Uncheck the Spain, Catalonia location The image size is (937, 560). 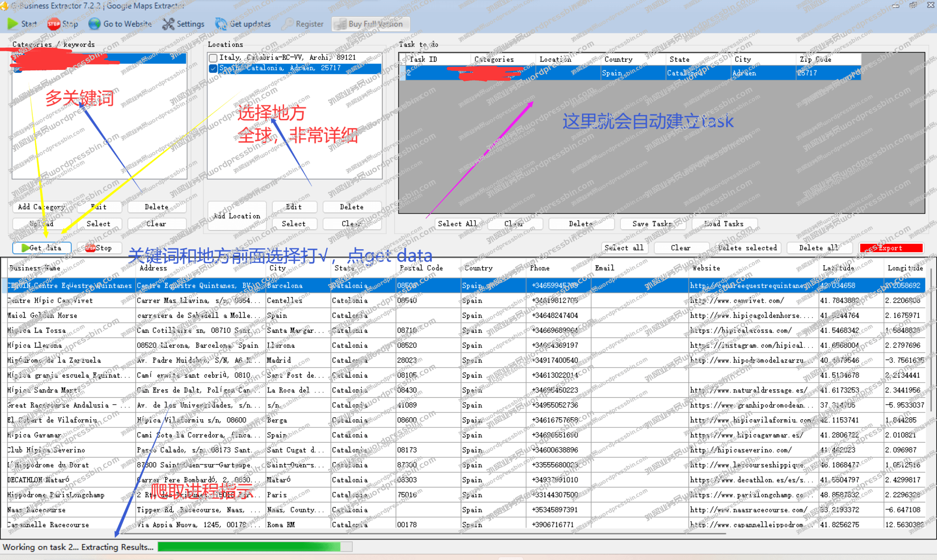coord(213,69)
